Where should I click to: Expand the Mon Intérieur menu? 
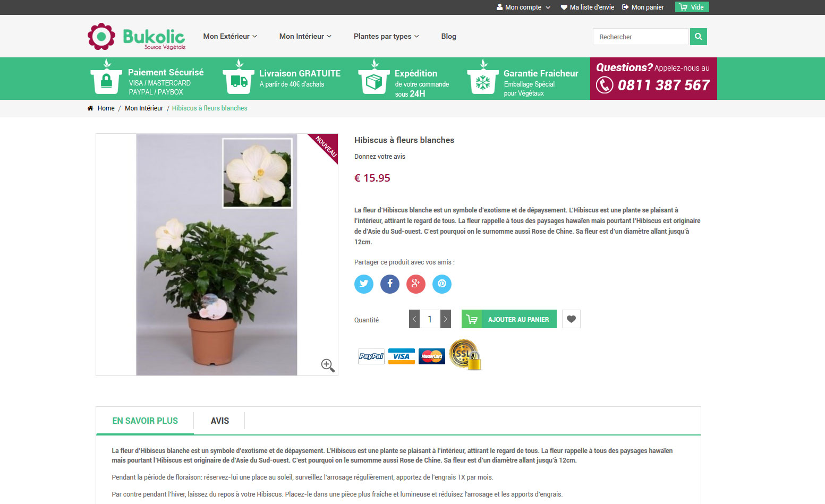point(305,36)
